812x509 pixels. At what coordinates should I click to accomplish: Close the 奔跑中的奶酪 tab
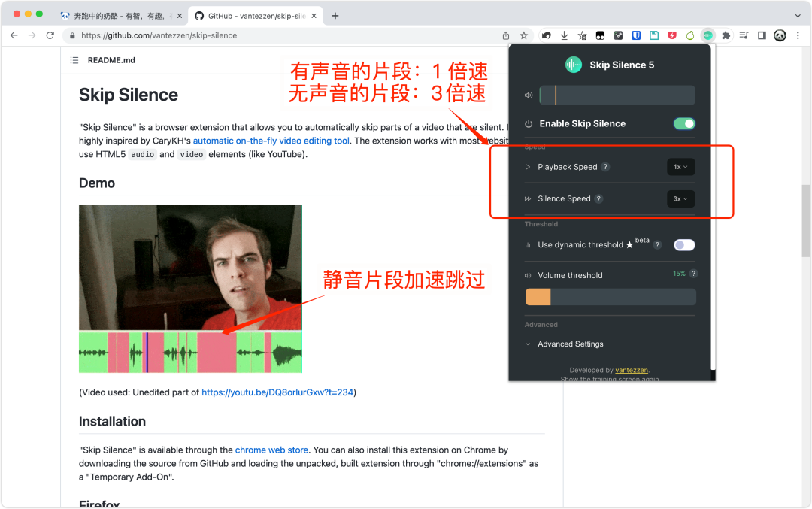tap(180, 16)
